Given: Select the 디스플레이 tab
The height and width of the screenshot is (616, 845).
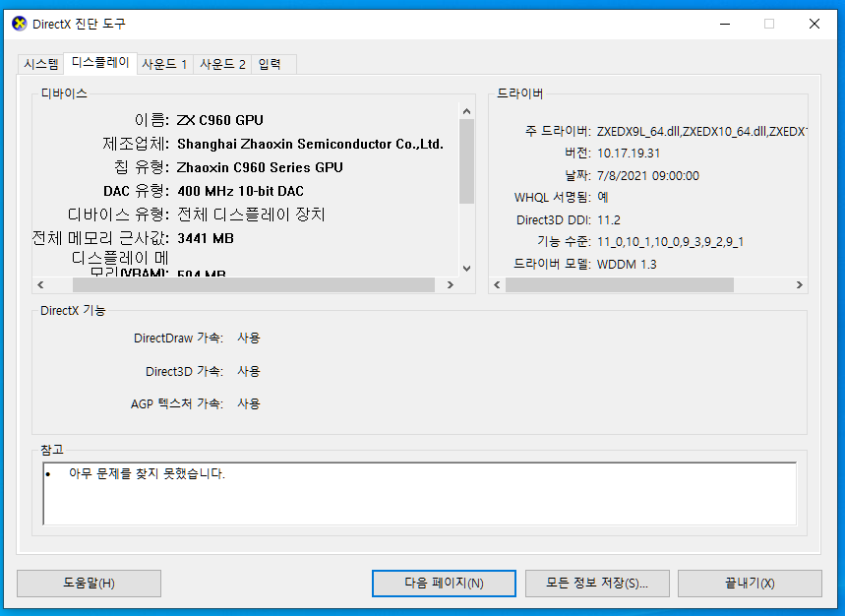Looking at the screenshot, I should (100, 63).
